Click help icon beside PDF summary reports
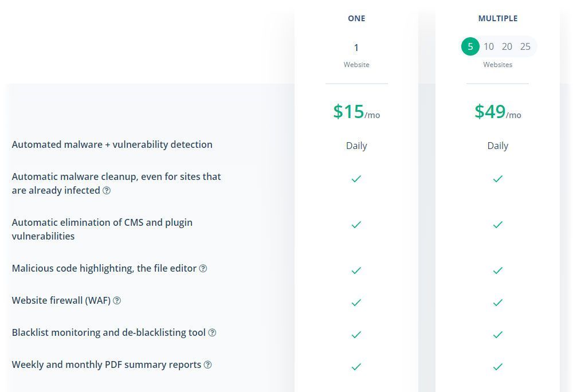573x392 pixels. tap(208, 364)
